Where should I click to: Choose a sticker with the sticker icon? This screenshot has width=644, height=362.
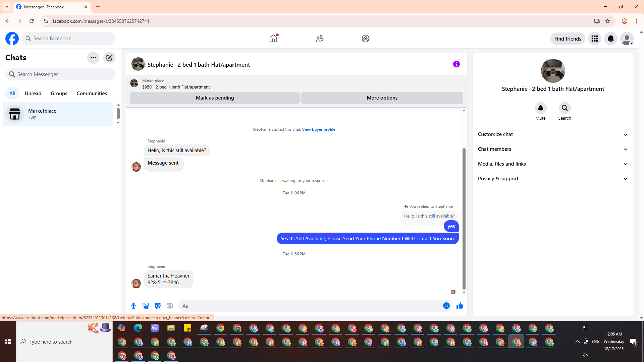pyautogui.click(x=158, y=306)
